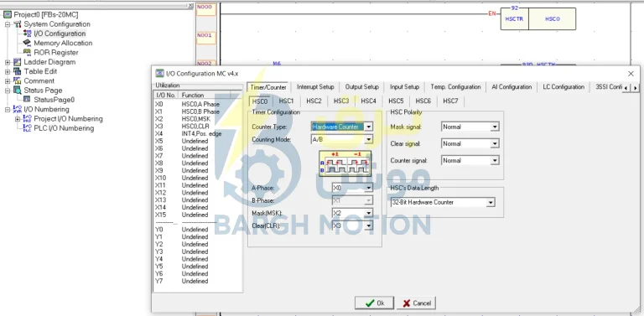Open the Clear(CLR) input dropdown

(x=368, y=225)
